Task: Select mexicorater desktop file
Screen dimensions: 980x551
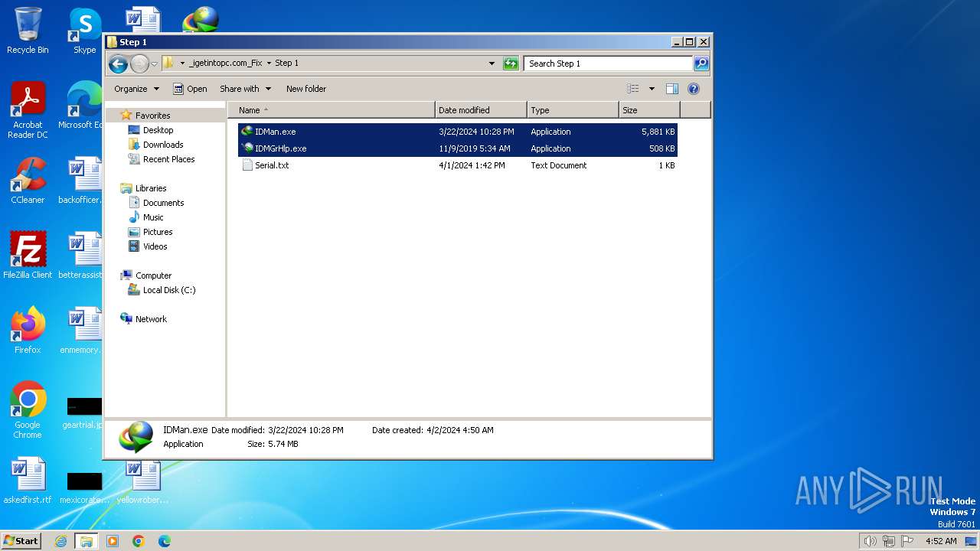Action: 84,486
